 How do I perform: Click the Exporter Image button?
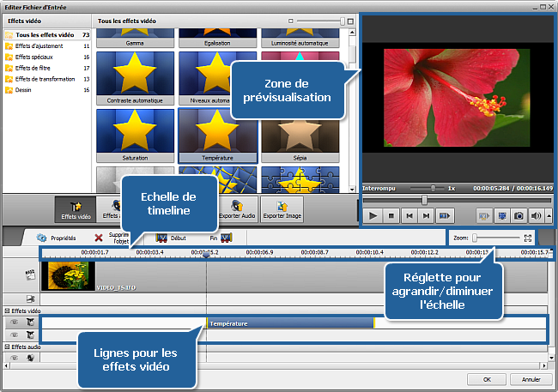pyautogui.click(x=282, y=208)
